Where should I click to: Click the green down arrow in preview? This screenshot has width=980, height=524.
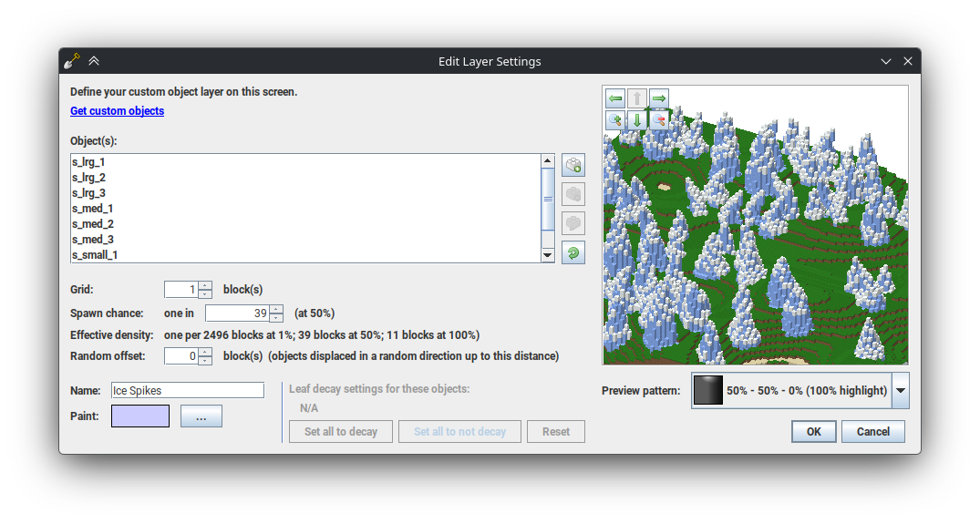(x=637, y=120)
